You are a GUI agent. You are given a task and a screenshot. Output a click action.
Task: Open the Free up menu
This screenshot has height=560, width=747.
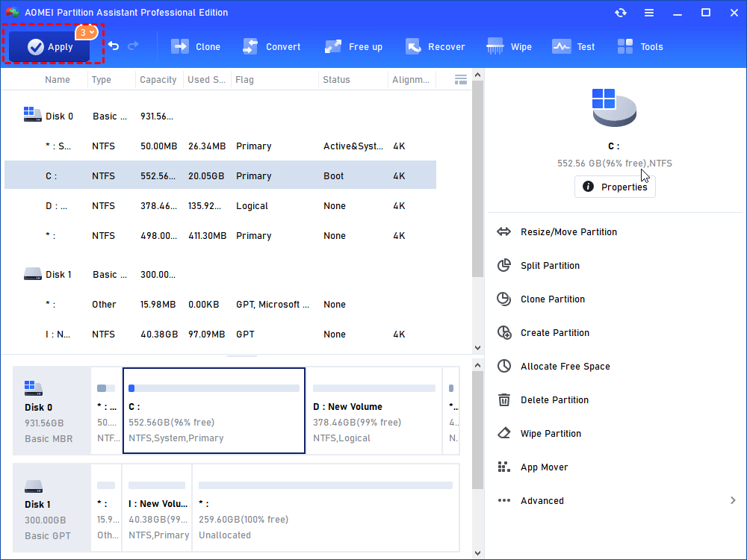click(x=353, y=46)
